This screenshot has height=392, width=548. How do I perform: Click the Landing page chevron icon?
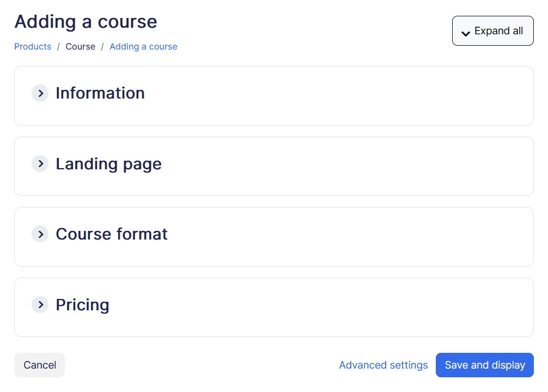pos(40,163)
